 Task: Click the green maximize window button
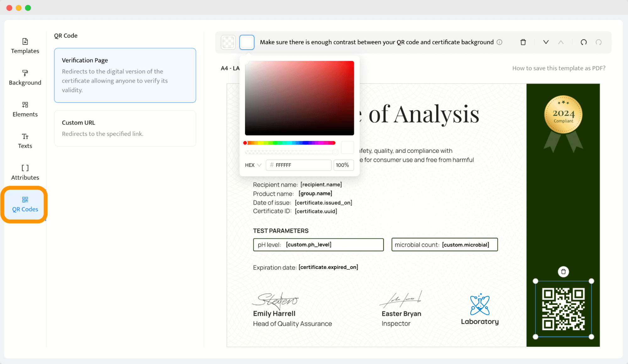tap(28, 8)
